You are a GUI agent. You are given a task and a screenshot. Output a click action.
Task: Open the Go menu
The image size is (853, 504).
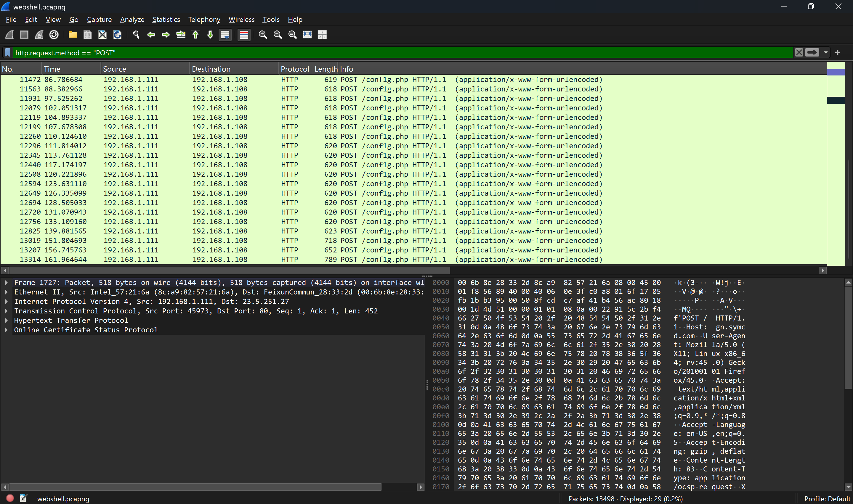tap(74, 19)
